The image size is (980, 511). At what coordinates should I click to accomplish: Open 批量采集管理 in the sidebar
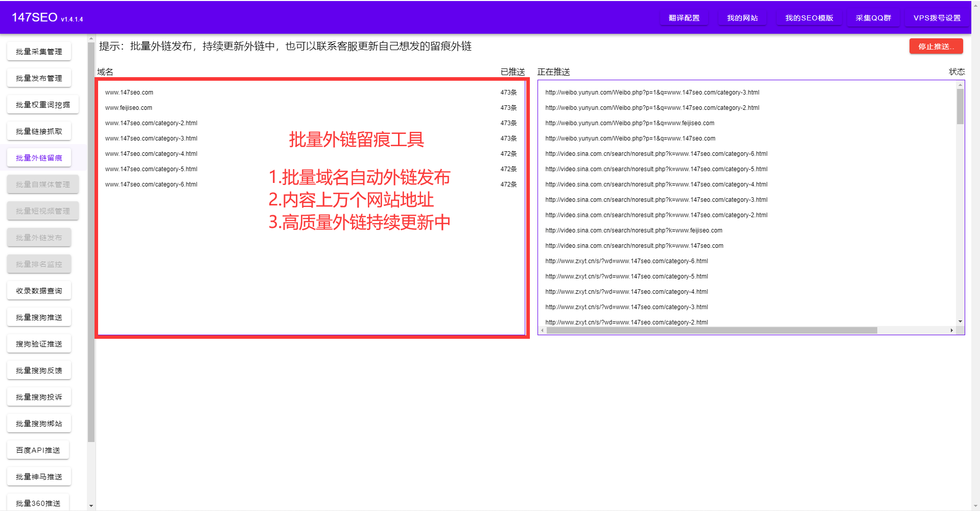click(39, 51)
